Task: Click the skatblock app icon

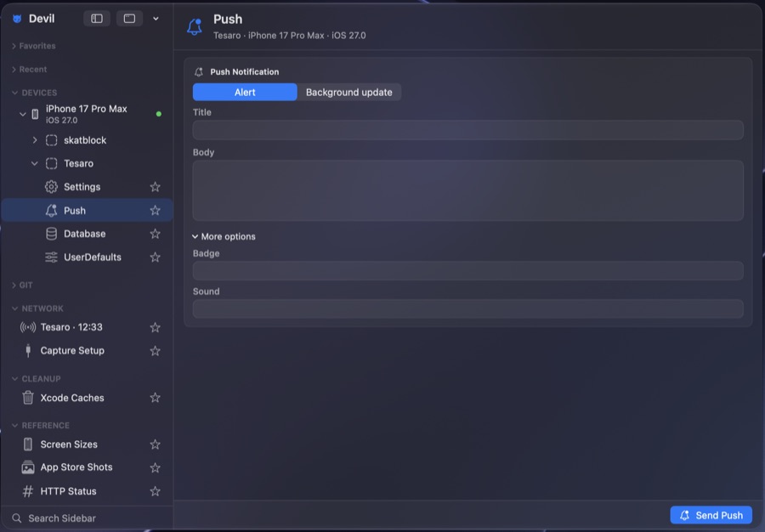Action: point(51,140)
